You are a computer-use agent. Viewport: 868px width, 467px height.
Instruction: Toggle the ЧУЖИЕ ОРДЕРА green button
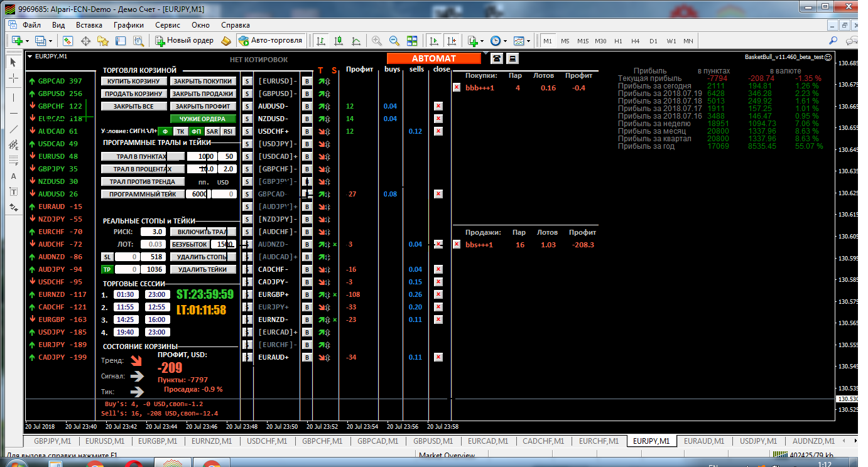202,119
